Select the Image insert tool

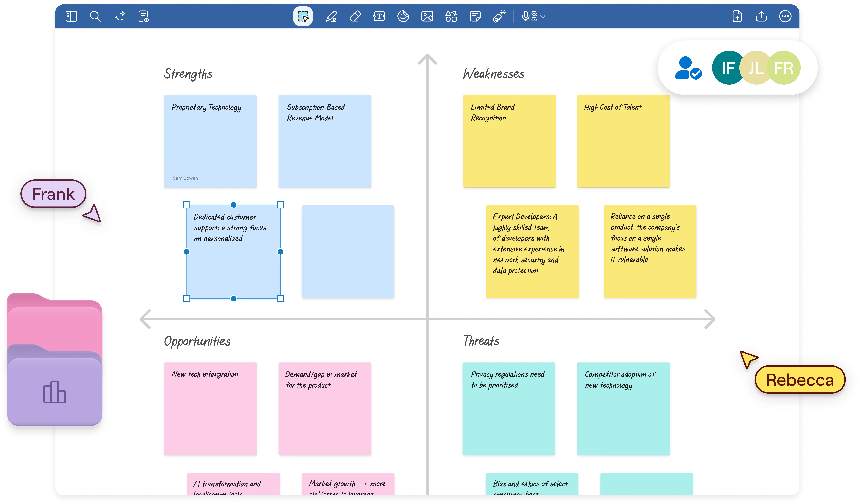[427, 16]
